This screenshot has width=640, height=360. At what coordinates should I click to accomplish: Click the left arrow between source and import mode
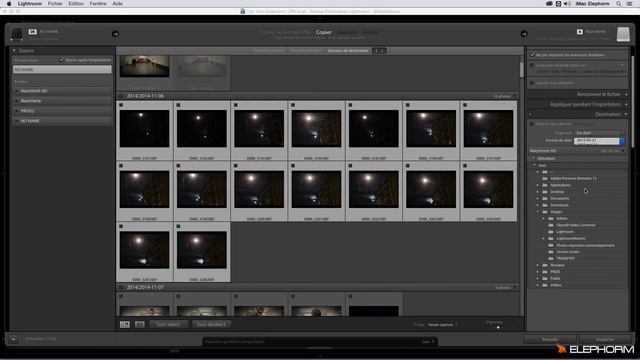click(x=116, y=34)
